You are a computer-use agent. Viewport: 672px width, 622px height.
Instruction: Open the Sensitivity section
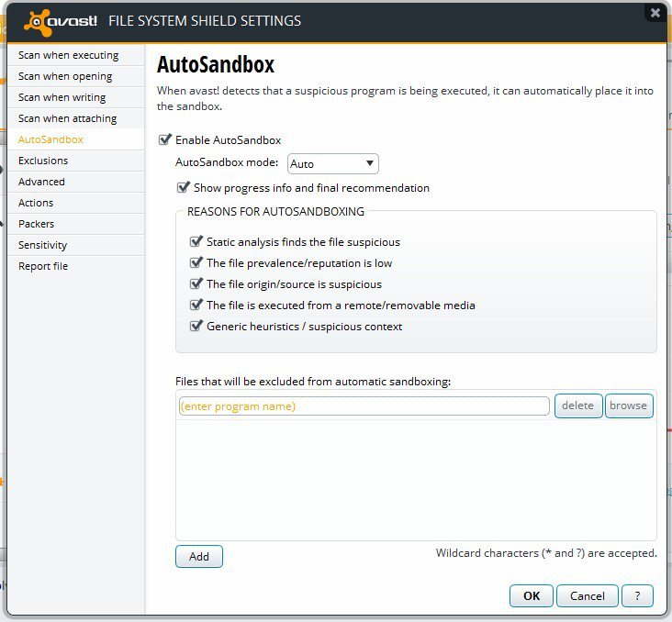pyautogui.click(x=76, y=245)
